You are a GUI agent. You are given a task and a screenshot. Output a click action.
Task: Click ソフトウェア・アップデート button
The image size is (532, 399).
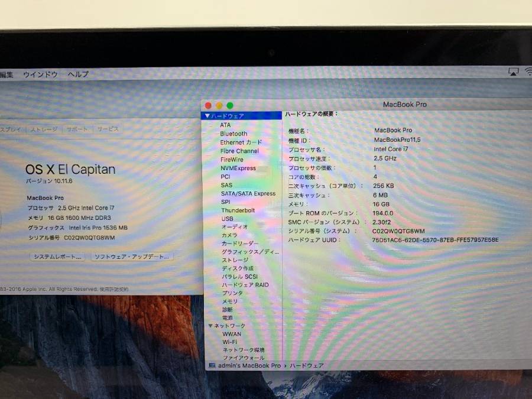pyautogui.click(x=132, y=257)
